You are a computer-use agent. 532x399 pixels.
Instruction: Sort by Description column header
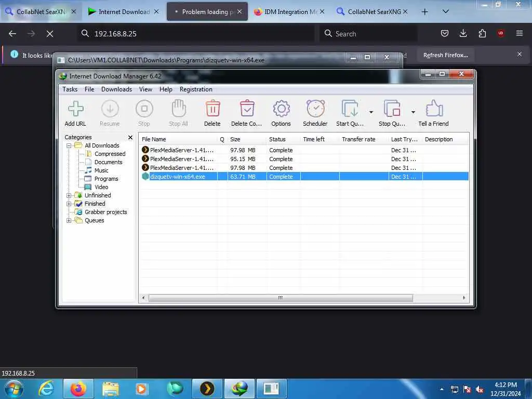[445, 139]
